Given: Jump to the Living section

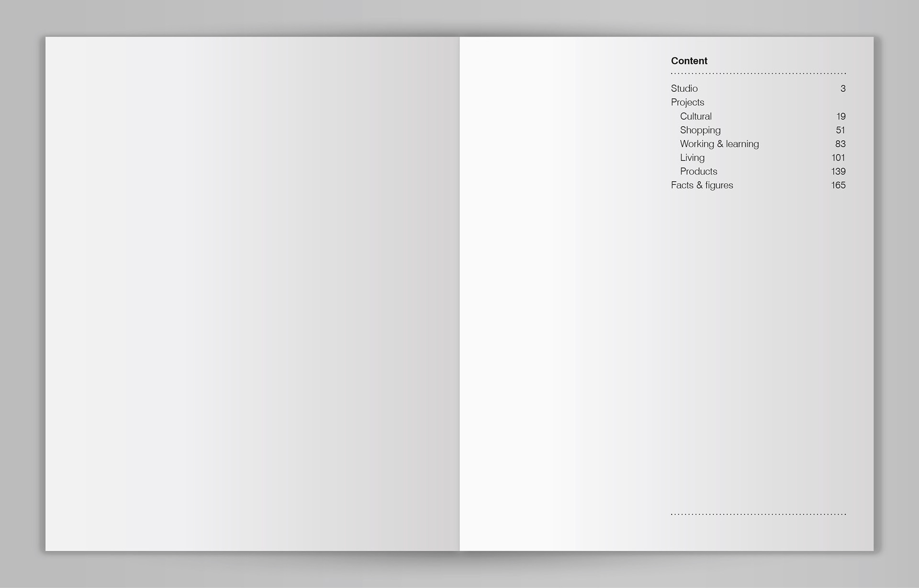Looking at the screenshot, I should tap(692, 158).
